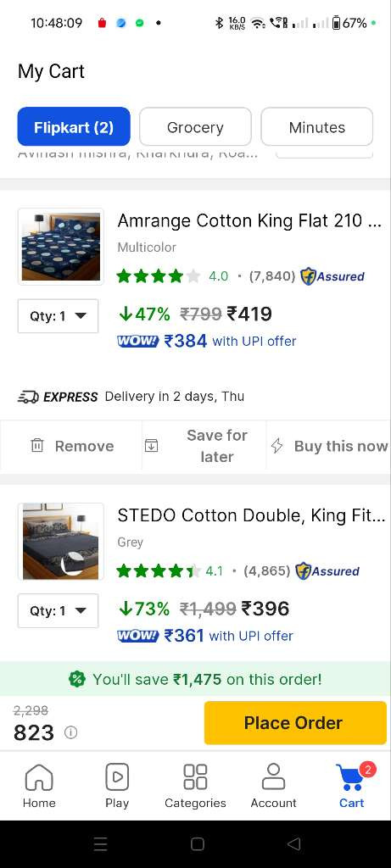Tap the price info icon beside 823
Image resolution: width=391 pixels, height=868 pixels.
click(70, 733)
